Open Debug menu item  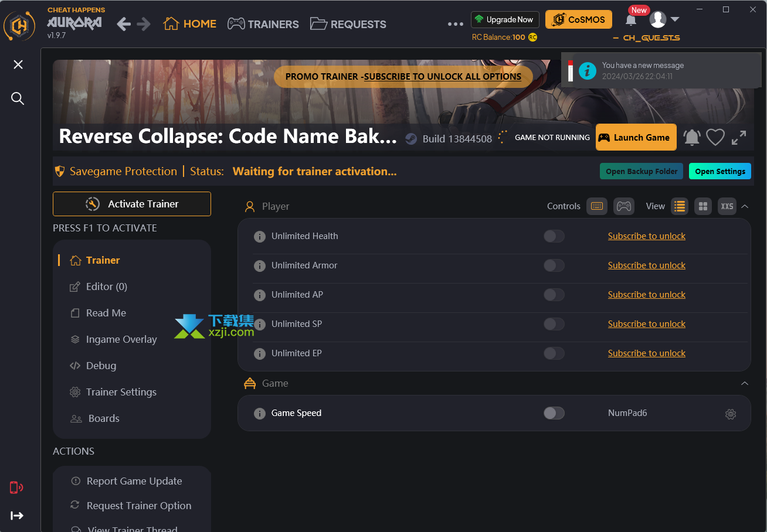point(93,366)
